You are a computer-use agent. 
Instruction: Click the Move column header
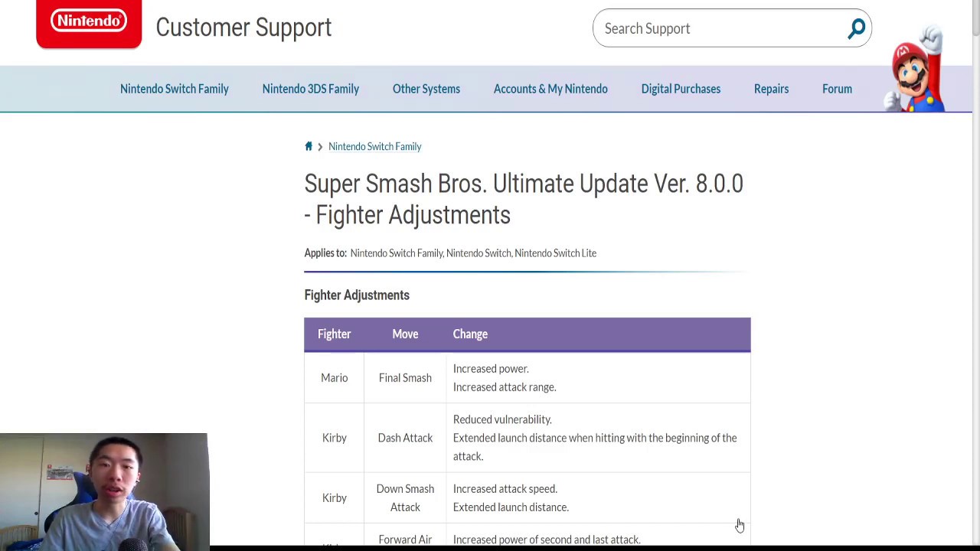405,334
